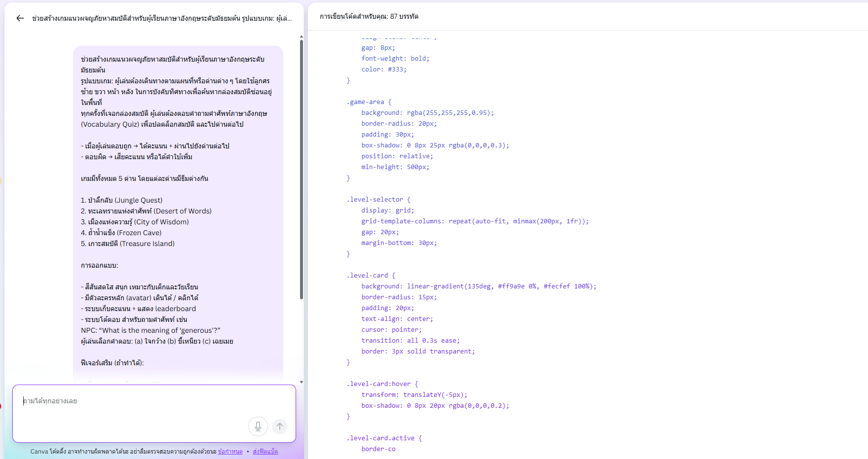
Task: Click the '#ff9a9e' gradient color value
Action: pos(511,286)
